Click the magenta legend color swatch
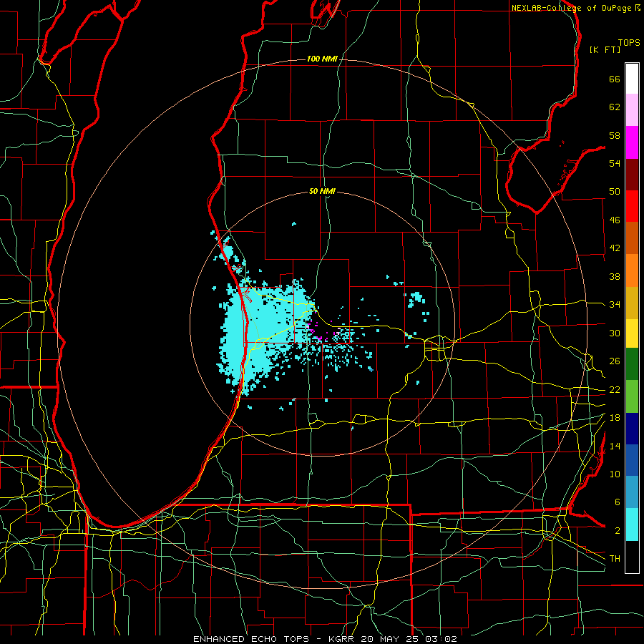This screenshot has height=644, width=644. [x=632, y=142]
